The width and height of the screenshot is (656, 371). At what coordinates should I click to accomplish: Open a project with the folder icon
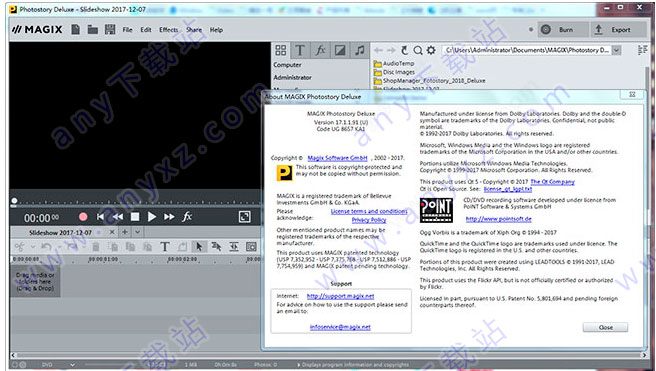[x=92, y=29]
